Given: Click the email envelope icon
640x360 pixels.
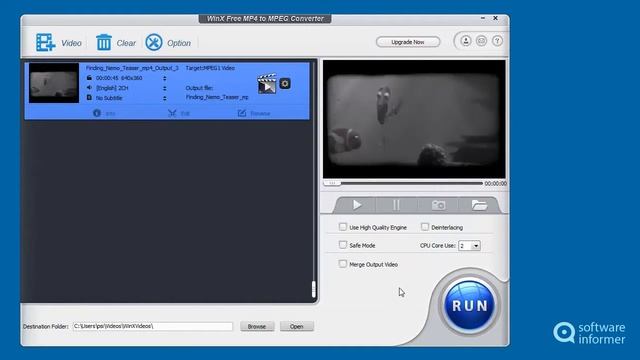Looking at the screenshot, I should [x=482, y=41].
